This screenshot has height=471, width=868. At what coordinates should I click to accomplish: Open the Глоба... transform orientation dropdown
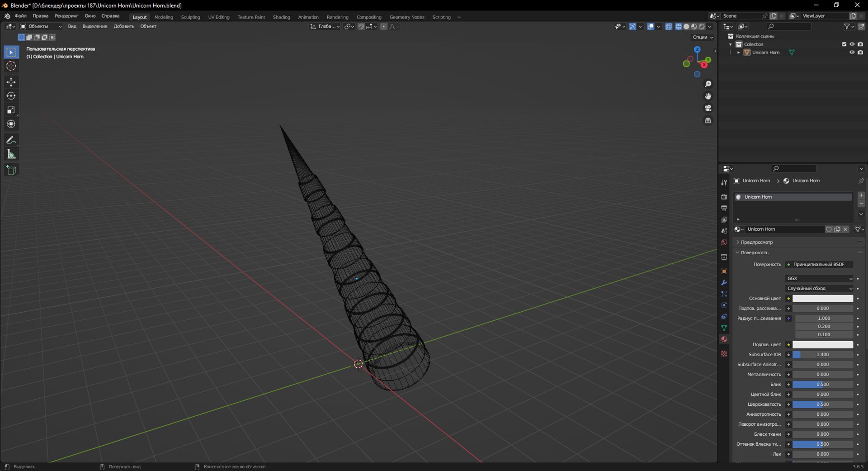(x=325, y=27)
